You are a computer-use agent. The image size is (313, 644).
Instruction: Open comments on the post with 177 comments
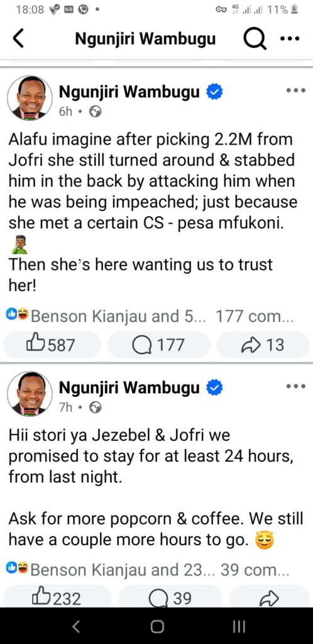tap(159, 345)
